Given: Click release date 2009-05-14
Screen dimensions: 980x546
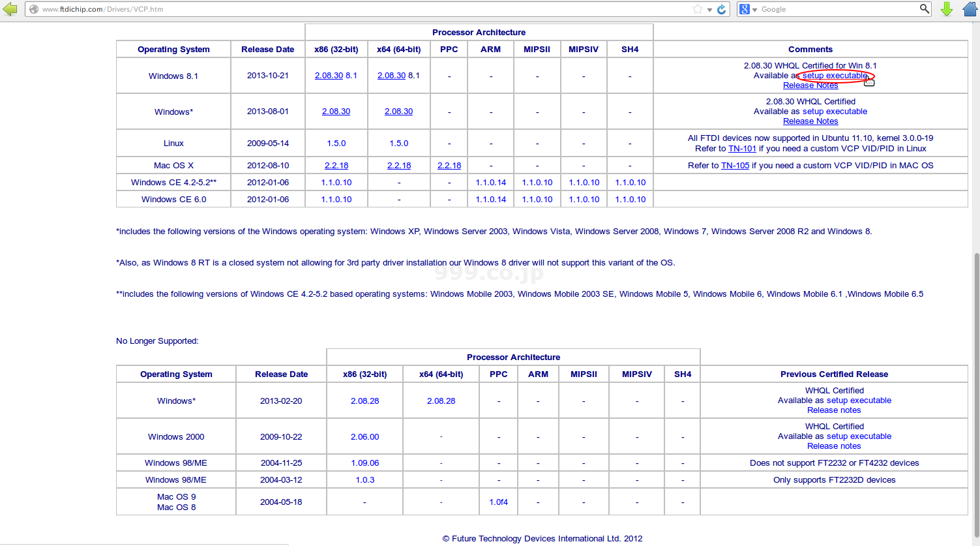Looking at the screenshot, I should pyautogui.click(x=268, y=144).
